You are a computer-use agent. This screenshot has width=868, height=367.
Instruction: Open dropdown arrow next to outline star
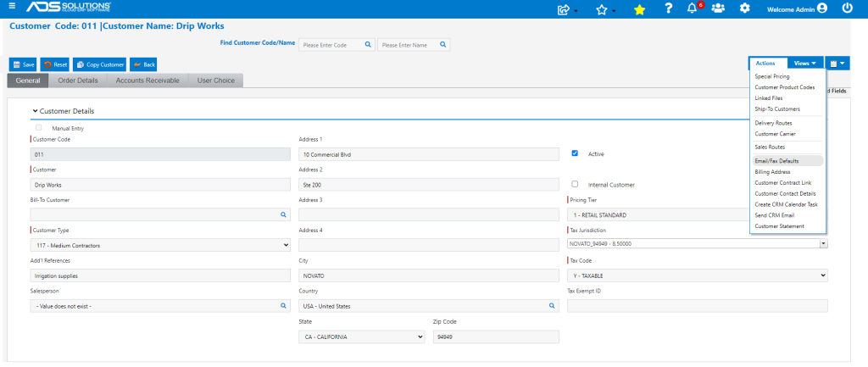(x=614, y=10)
